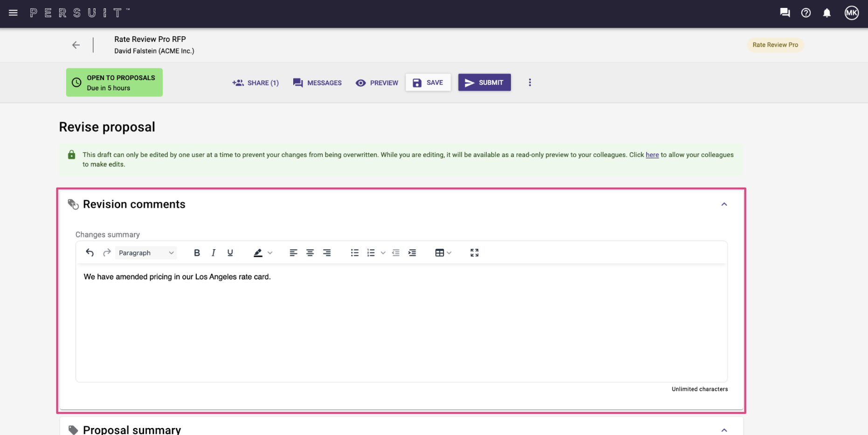Increase indent of the text
Image resolution: width=868 pixels, height=435 pixels.
click(412, 252)
